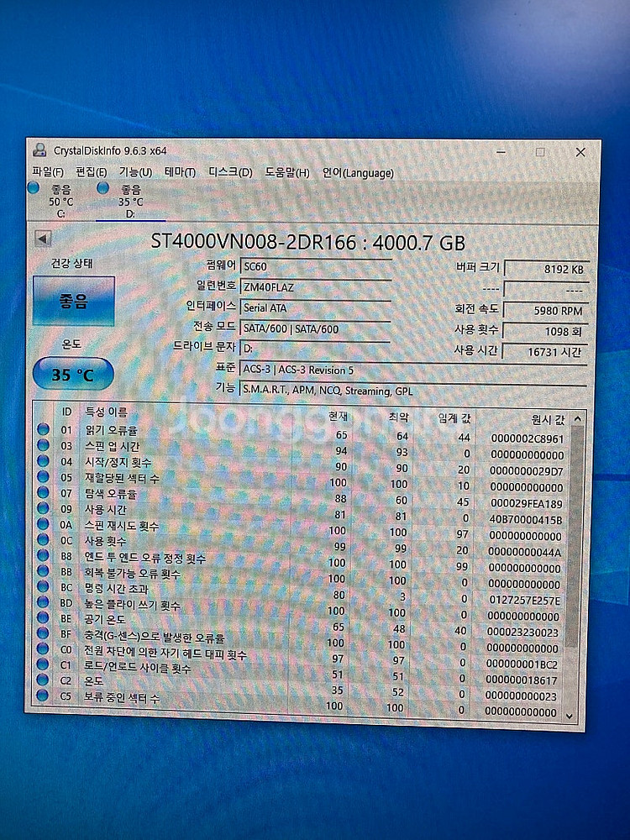Click the drive letter field D:
This screenshot has width=630, height=840.
(315, 349)
